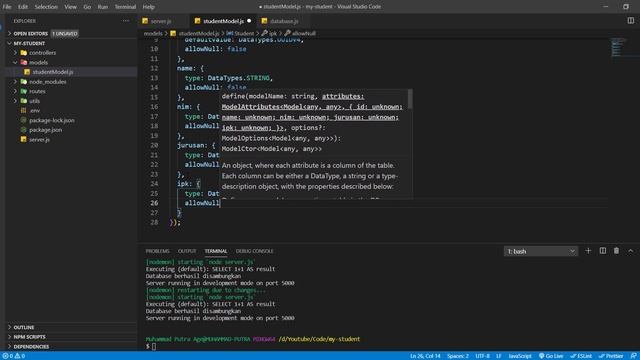Switch to the Output panel tab
The image size is (640, 360).
point(187,251)
